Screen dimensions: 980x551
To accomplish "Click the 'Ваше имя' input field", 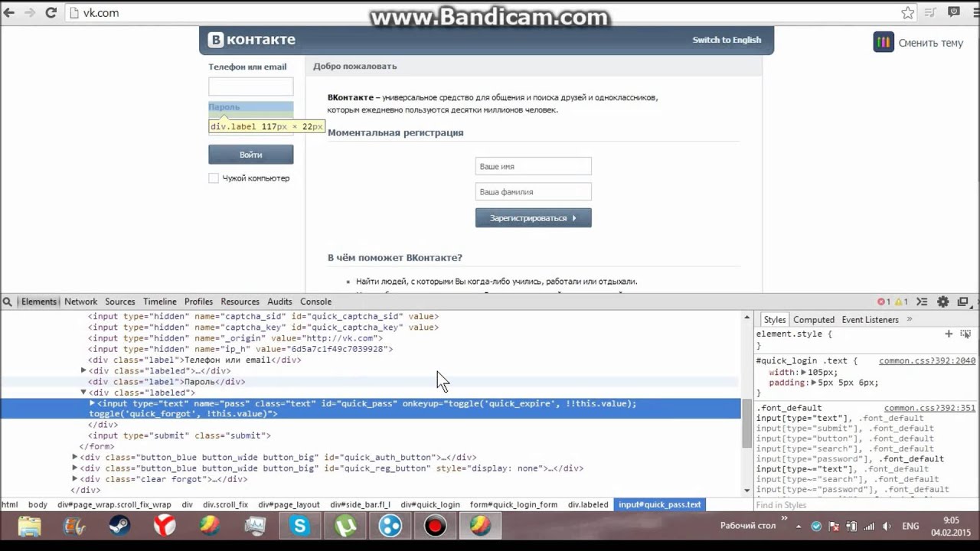I will click(534, 166).
